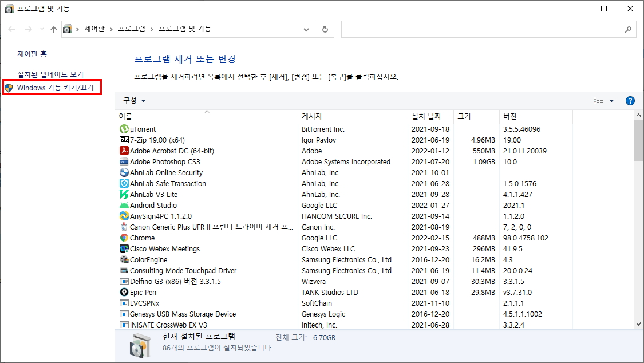Click the refresh button beside address bar

(325, 30)
